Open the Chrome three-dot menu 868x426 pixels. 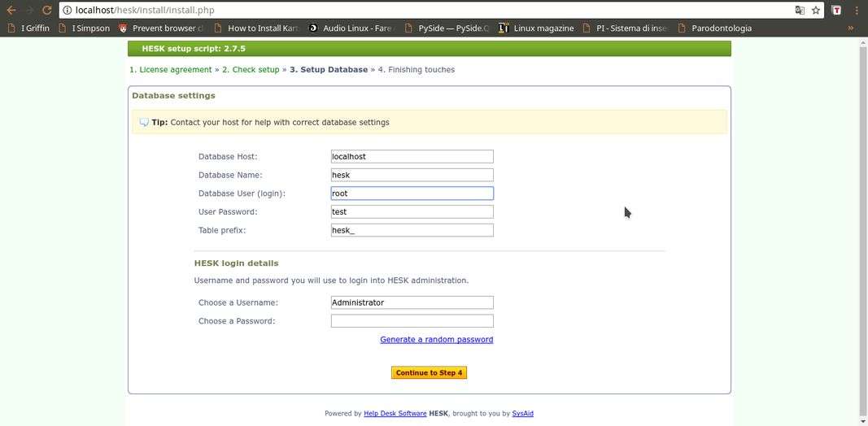(x=857, y=10)
